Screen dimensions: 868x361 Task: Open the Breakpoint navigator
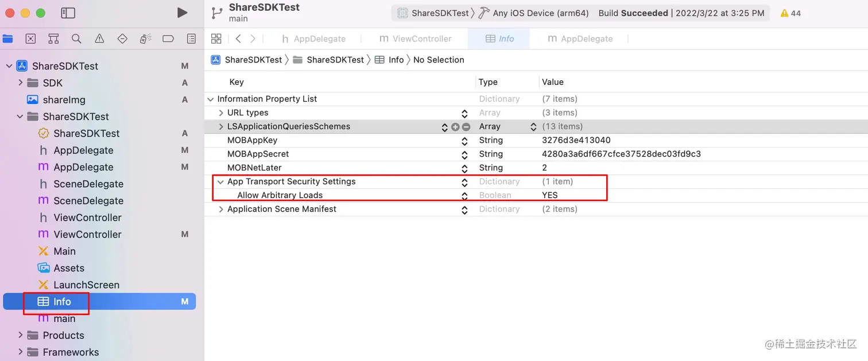[x=168, y=38]
